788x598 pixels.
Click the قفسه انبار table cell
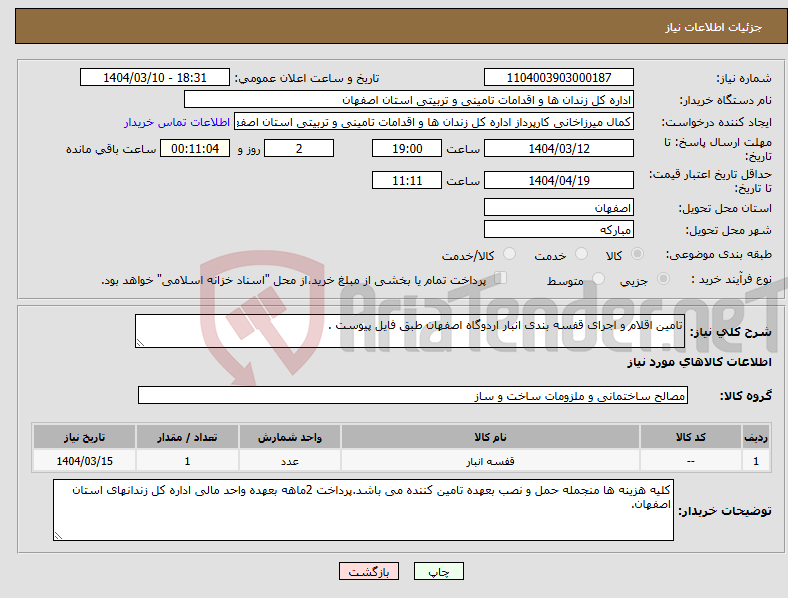(x=490, y=461)
